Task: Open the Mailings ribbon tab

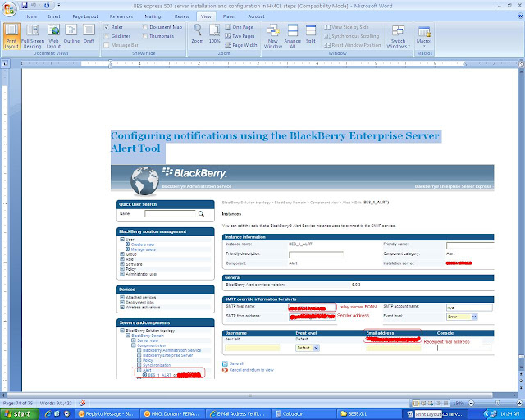Action: (153, 16)
